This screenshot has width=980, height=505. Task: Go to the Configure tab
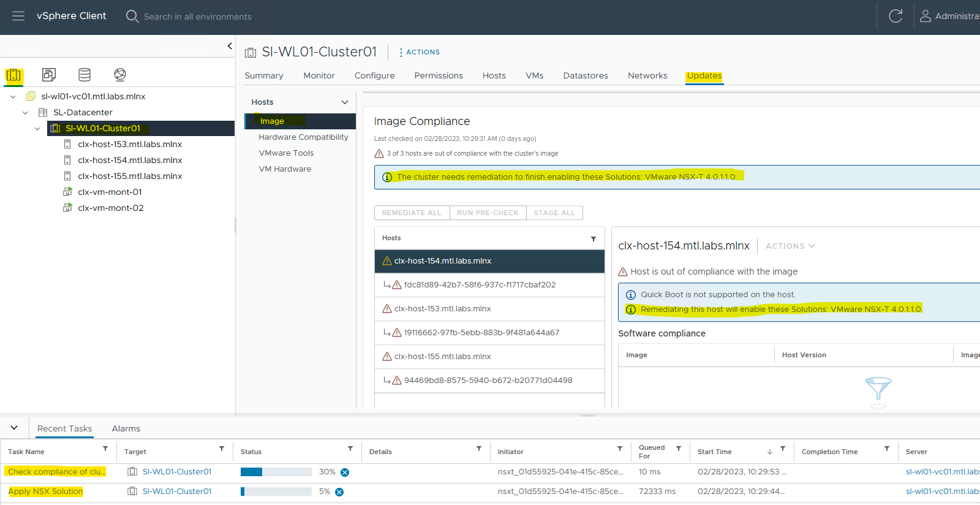(374, 75)
